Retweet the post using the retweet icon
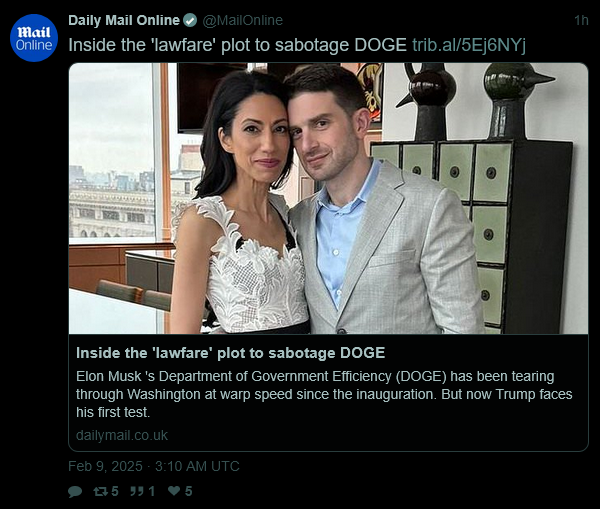This screenshot has width=600, height=509. (100, 491)
